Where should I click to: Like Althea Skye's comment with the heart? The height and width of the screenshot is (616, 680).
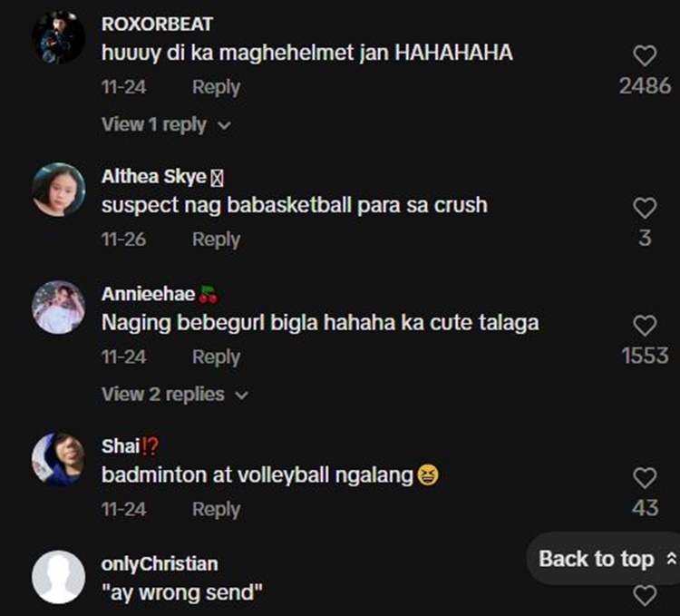tap(645, 209)
